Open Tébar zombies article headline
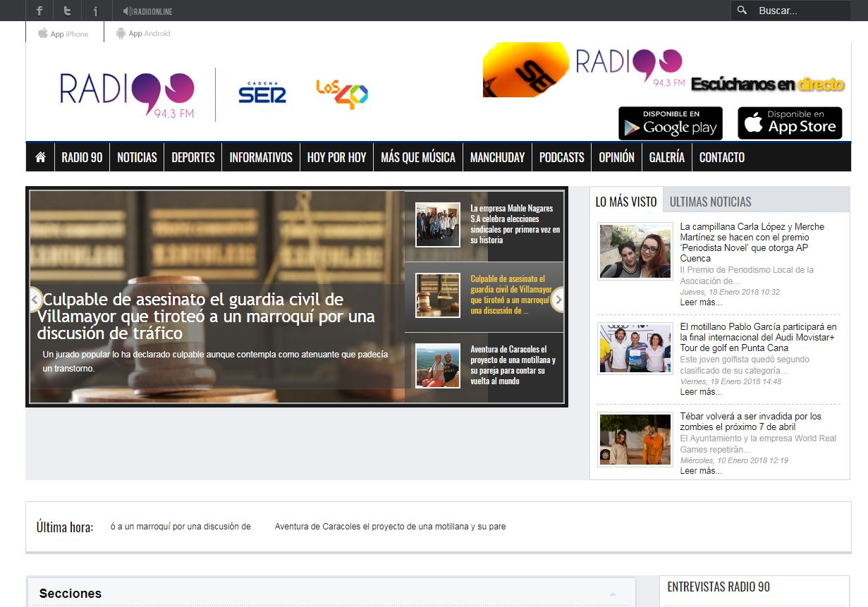 point(750,422)
